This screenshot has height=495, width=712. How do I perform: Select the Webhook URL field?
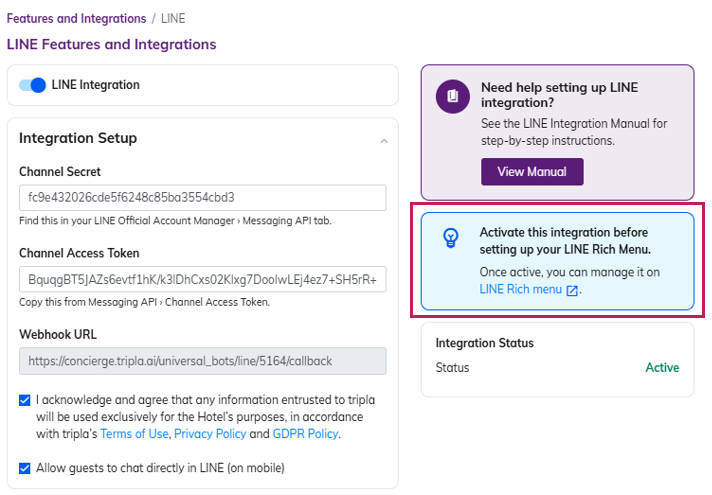[x=202, y=361]
